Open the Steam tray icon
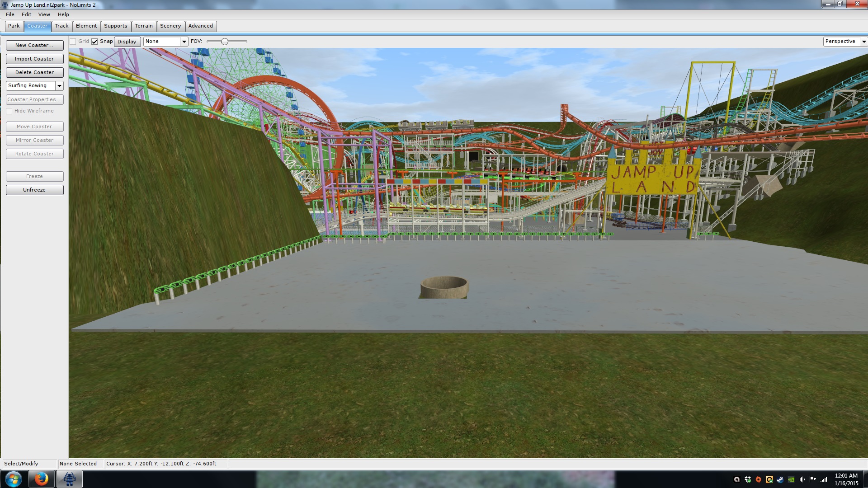This screenshot has width=868, height=488. click(x=780, y=479)
